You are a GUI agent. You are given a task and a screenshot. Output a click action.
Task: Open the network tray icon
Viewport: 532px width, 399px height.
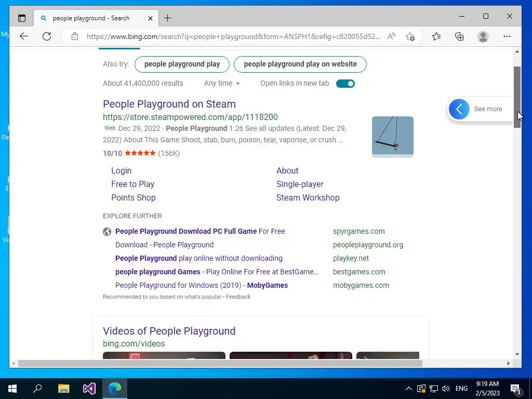(x=434, y=389)
